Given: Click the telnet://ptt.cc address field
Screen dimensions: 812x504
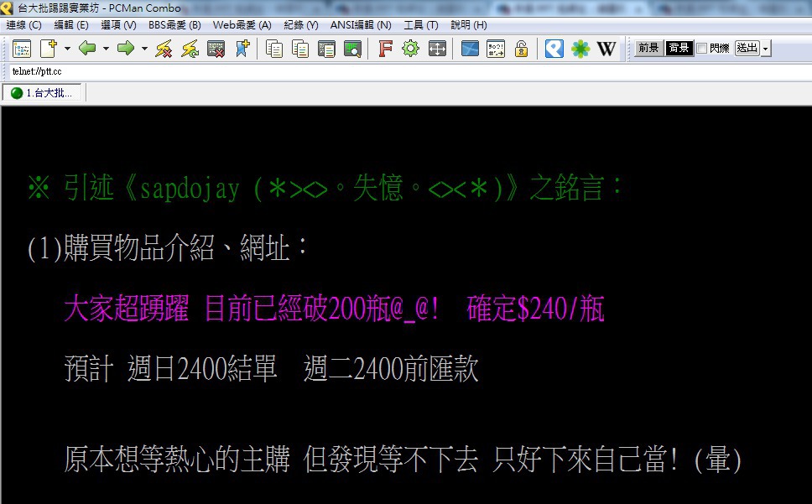Looking at the screenshot, I should click(409, 71).
